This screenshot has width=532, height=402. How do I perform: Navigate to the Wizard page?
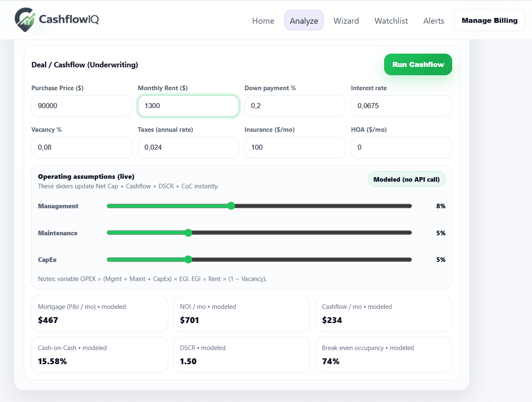click(346, 20)
